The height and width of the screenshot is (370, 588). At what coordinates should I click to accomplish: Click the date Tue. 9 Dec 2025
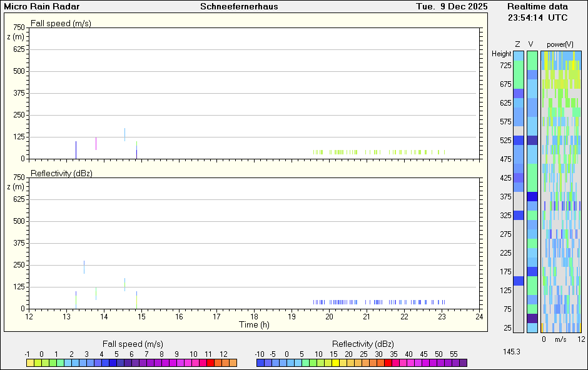(452, 7)
